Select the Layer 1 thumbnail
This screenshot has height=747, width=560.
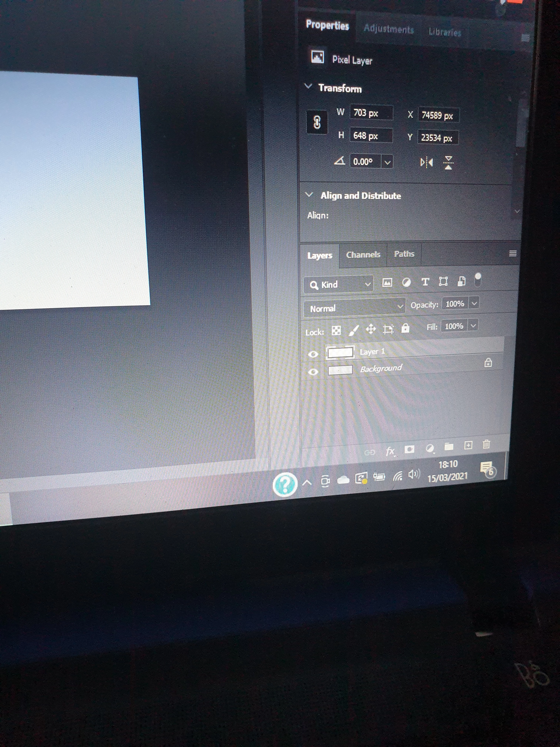341,352
